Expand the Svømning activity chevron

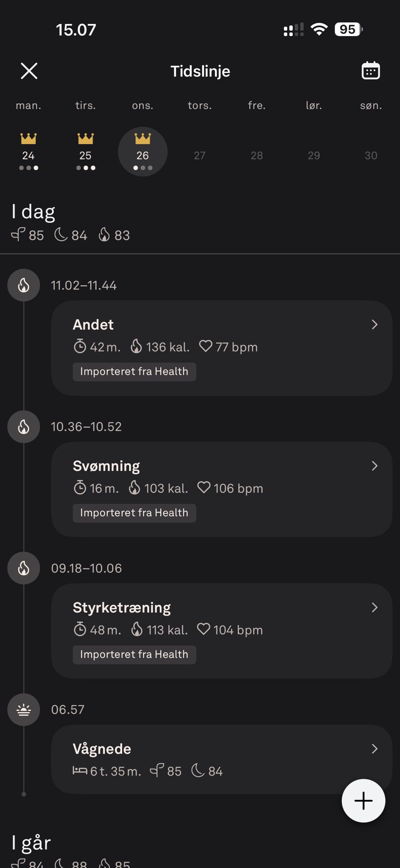375,466
